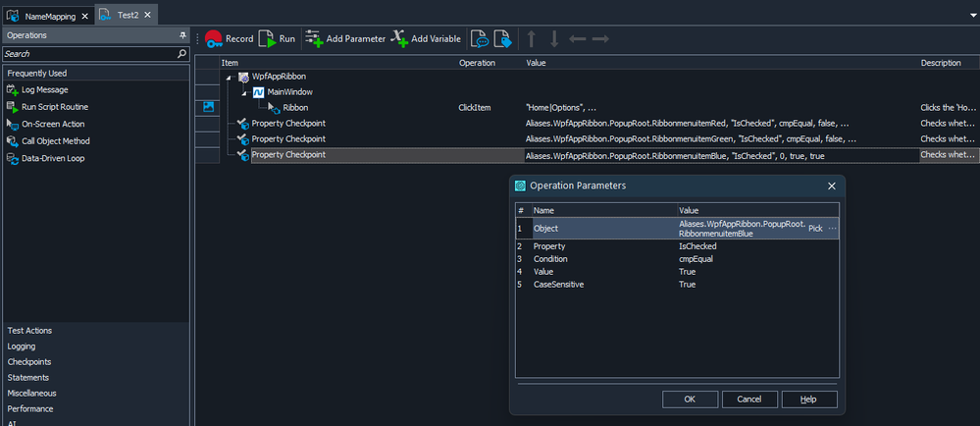Close the NameMapping tab
This screenshot has width=980, height=426.
(x=85, y=16)
